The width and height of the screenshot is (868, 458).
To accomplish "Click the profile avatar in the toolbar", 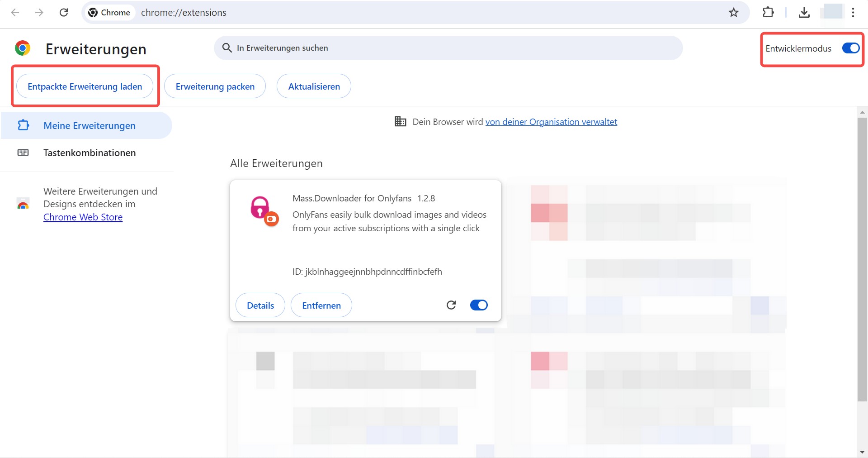I will point(832,12).
